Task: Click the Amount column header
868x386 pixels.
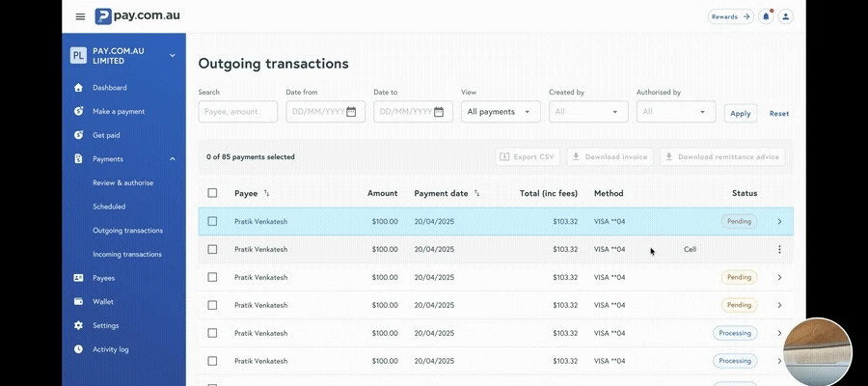Action: tap(383, 193)
